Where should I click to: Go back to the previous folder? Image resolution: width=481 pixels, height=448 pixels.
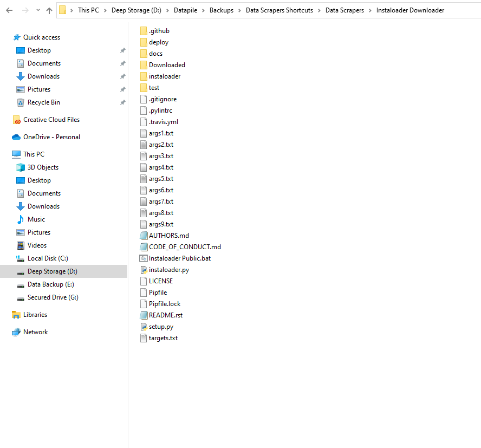[9, 9]
